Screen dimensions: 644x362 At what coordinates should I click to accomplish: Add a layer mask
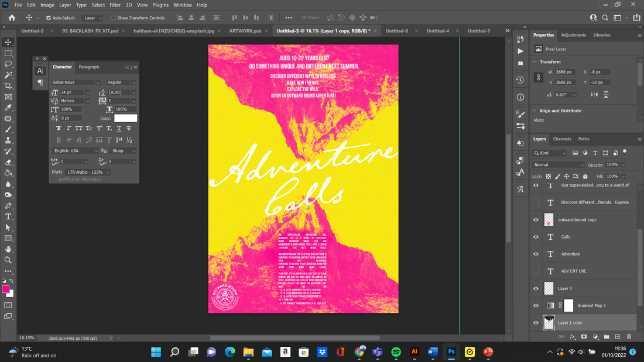coord(584,336)
